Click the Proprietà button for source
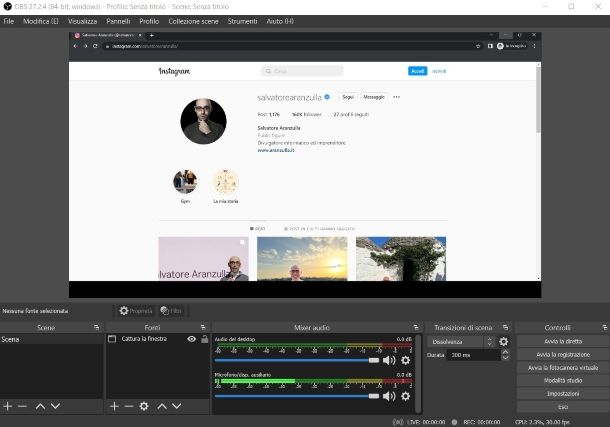 (135, 311)
